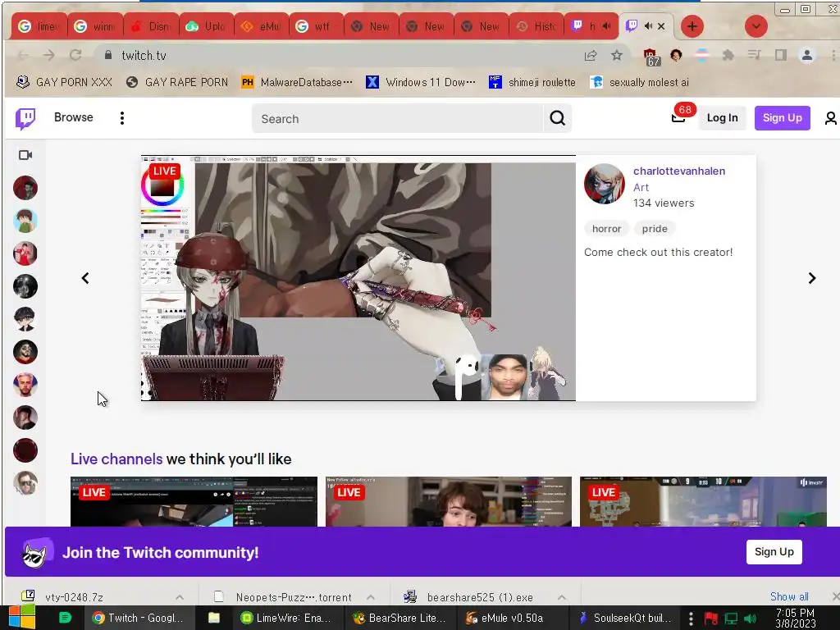Switch to LimeWire in the taskbar

click(285, 619)
